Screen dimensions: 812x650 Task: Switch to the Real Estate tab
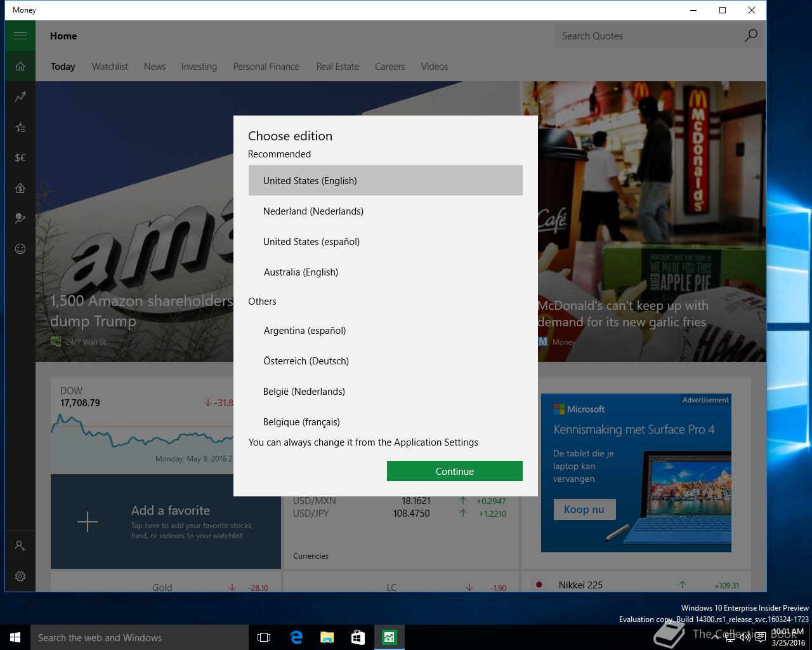[337, 67]
